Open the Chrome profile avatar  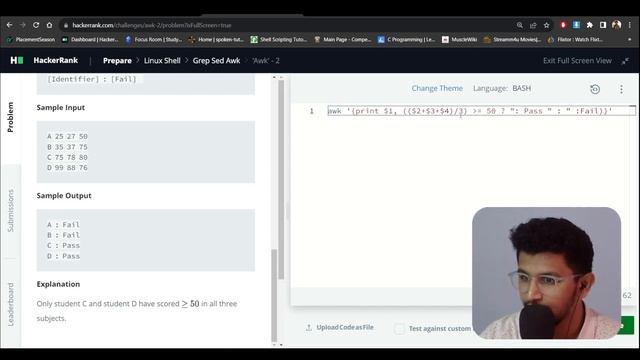tap(617, 25)
